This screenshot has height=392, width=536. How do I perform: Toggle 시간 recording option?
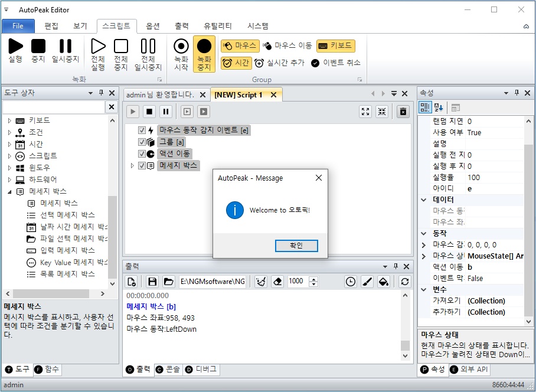point(236,63)
